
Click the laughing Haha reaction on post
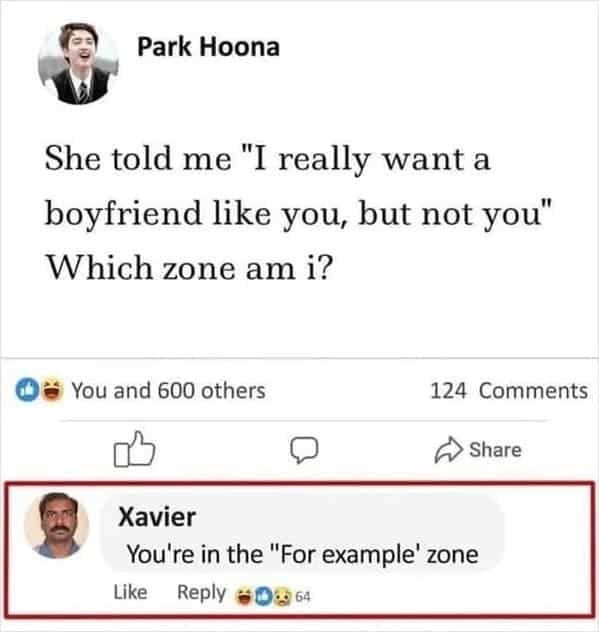[x=52, y=390]
